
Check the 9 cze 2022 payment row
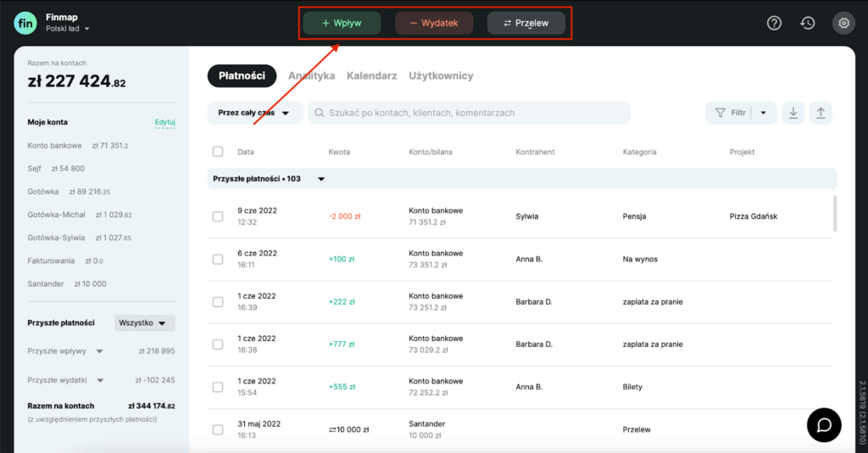218,216
